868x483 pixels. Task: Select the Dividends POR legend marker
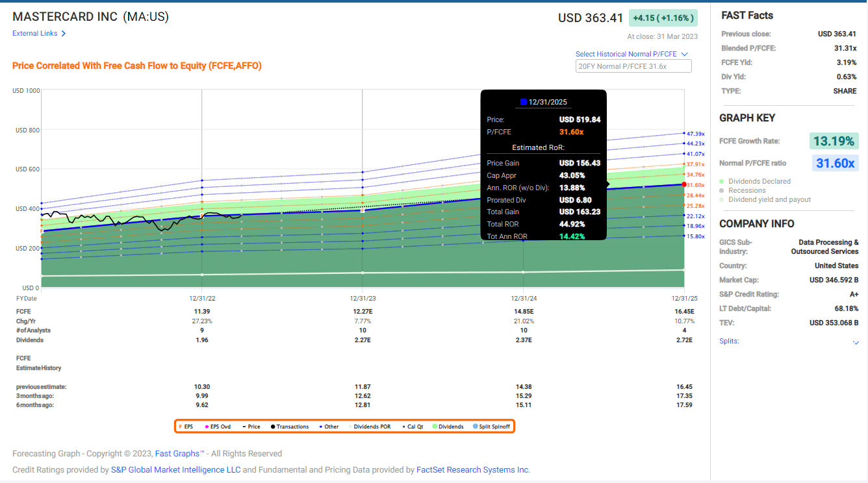coord(351,427)
